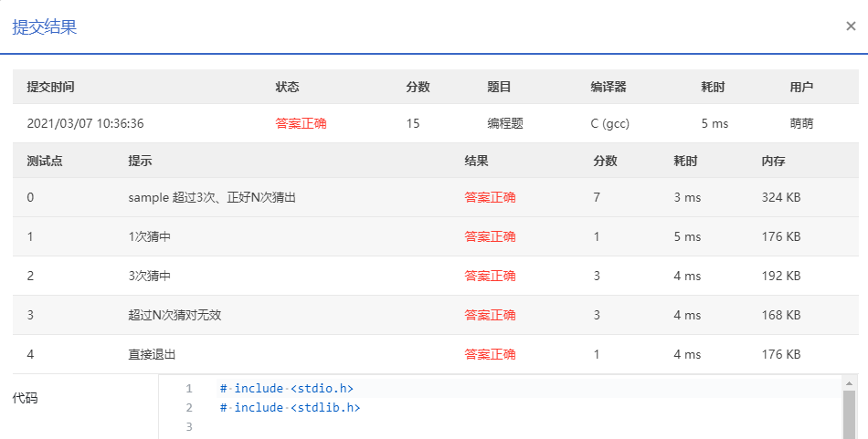Click the 编译器 column header
Image resolution: width=868 pixels, height=439 pixels.
click(609, 87)
